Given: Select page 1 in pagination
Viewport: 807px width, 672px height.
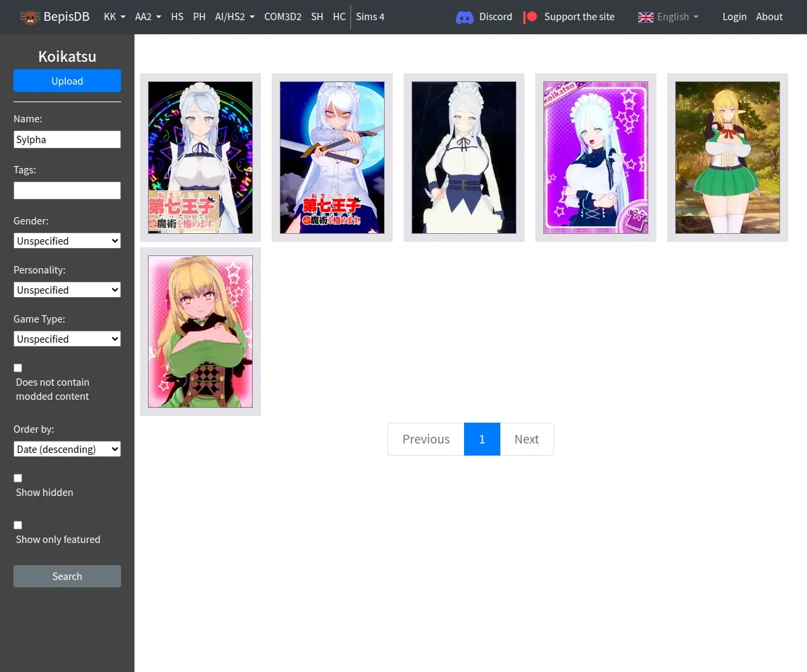Looking at the screenshot, I should click(x=482, y=439).
